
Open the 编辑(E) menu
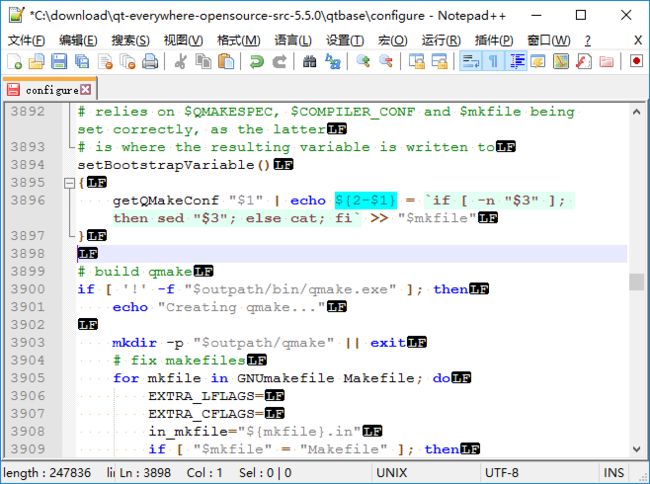[x=78, y=40]
